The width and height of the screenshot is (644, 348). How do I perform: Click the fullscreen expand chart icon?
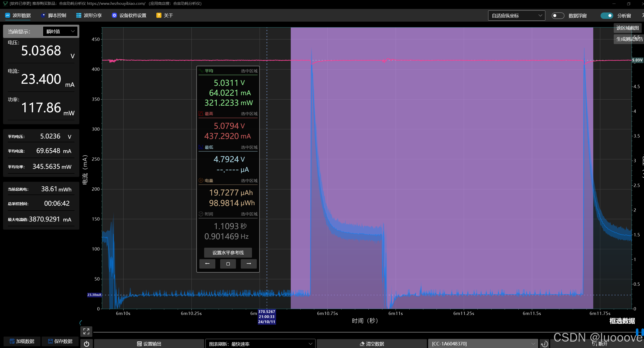click(86, 331)
